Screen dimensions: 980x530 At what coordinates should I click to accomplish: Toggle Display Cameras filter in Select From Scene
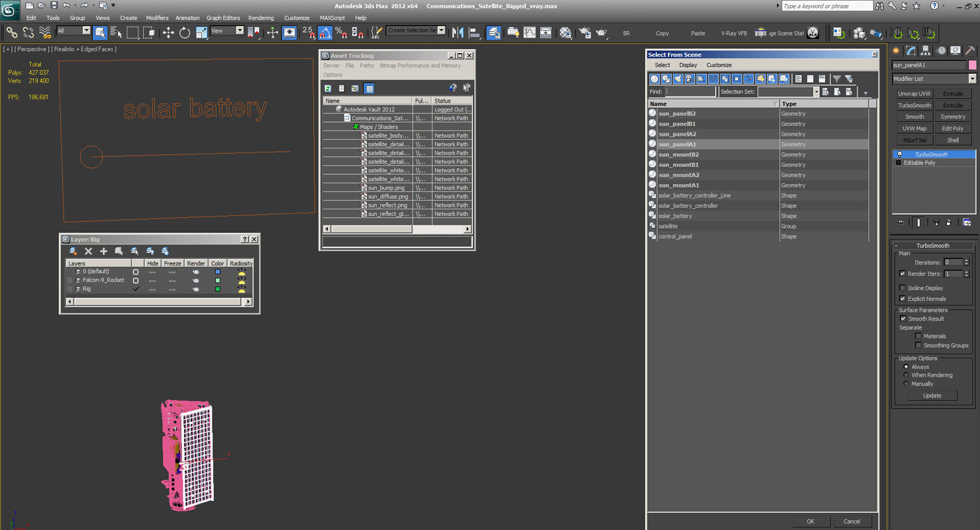click(x=689, y=79)
